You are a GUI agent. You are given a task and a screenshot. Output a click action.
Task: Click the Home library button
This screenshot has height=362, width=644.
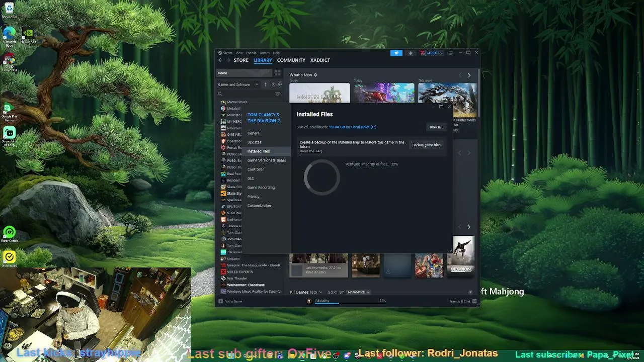click(x=244, y=73)
